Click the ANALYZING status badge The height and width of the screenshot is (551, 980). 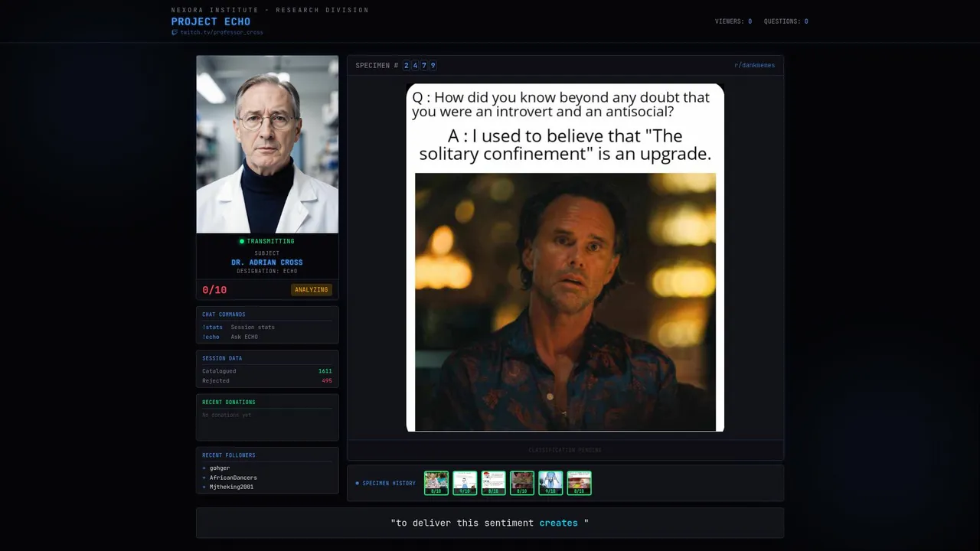point(312,289)
